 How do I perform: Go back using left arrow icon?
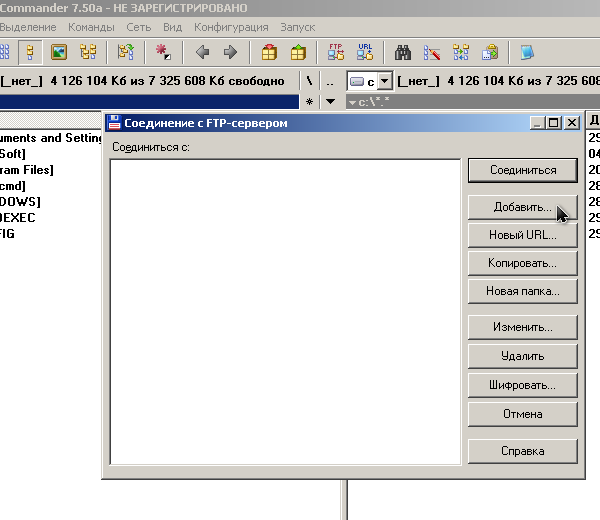[203, 52]
